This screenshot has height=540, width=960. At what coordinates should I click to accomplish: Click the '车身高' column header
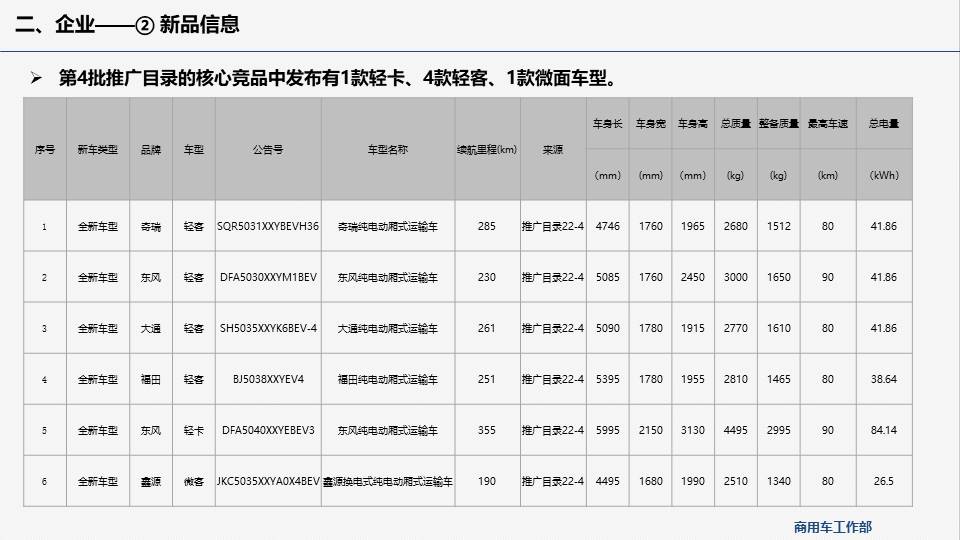pyautogui.click(x=692, y=124)
